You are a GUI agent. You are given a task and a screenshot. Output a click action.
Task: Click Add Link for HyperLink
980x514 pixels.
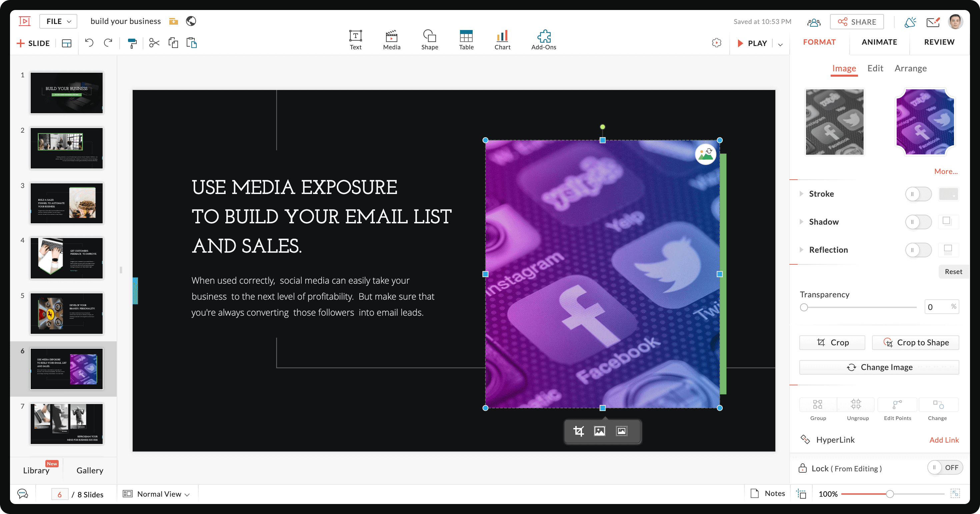point(943,439)
